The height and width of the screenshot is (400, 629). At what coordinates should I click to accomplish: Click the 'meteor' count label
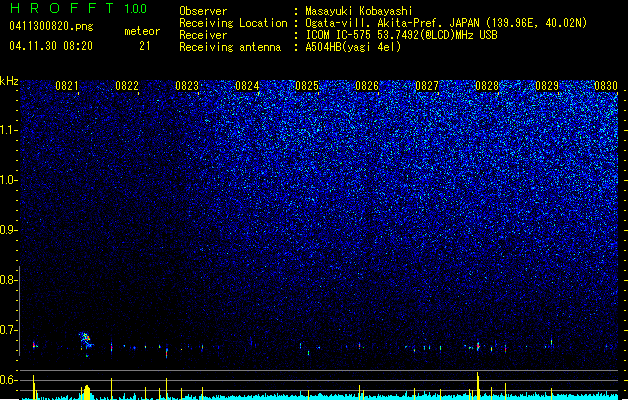pyautogui.click(x=142, y=31)
